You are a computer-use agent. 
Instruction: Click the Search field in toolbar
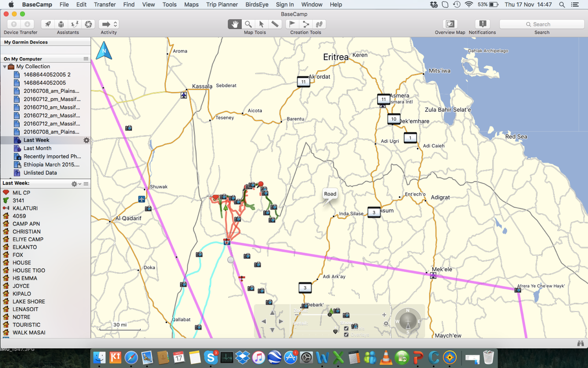542,24
